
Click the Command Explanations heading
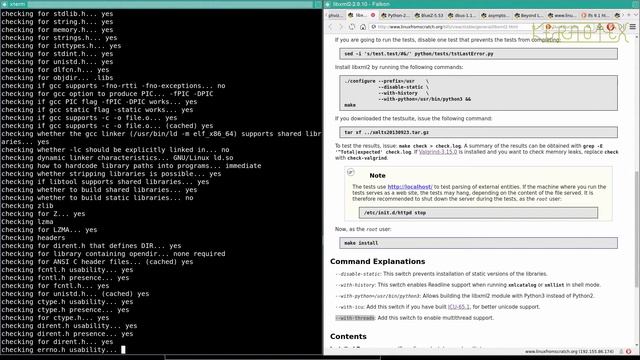tap(378, 261)
